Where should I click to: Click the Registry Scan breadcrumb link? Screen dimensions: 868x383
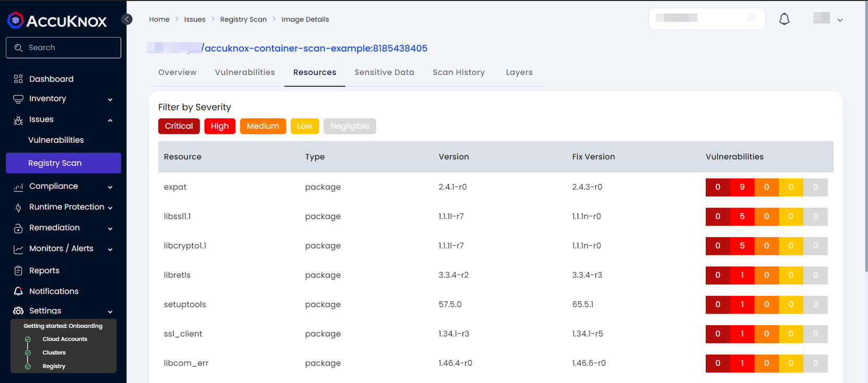[243, 19]
